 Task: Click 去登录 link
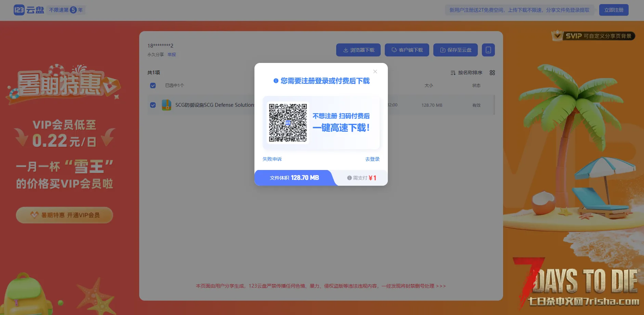tap(372, 159)
